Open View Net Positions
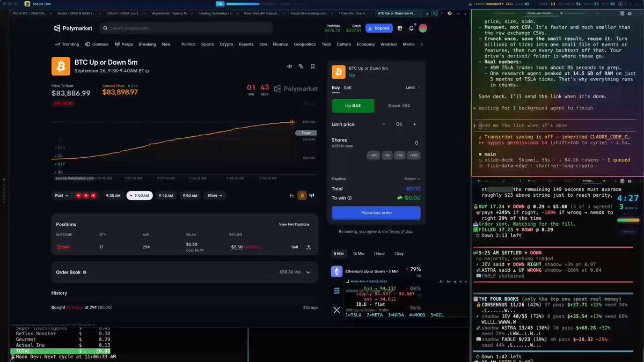The image size is (644, 362). point(294,224)
